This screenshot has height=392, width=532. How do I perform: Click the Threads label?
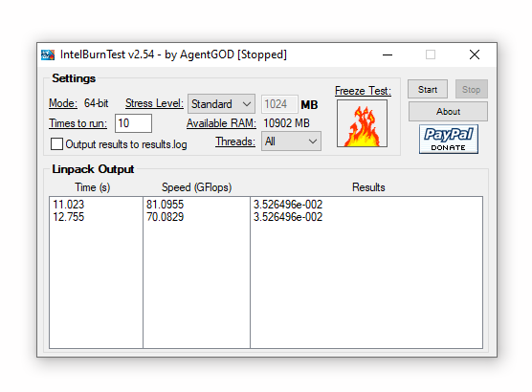point(235,142)
